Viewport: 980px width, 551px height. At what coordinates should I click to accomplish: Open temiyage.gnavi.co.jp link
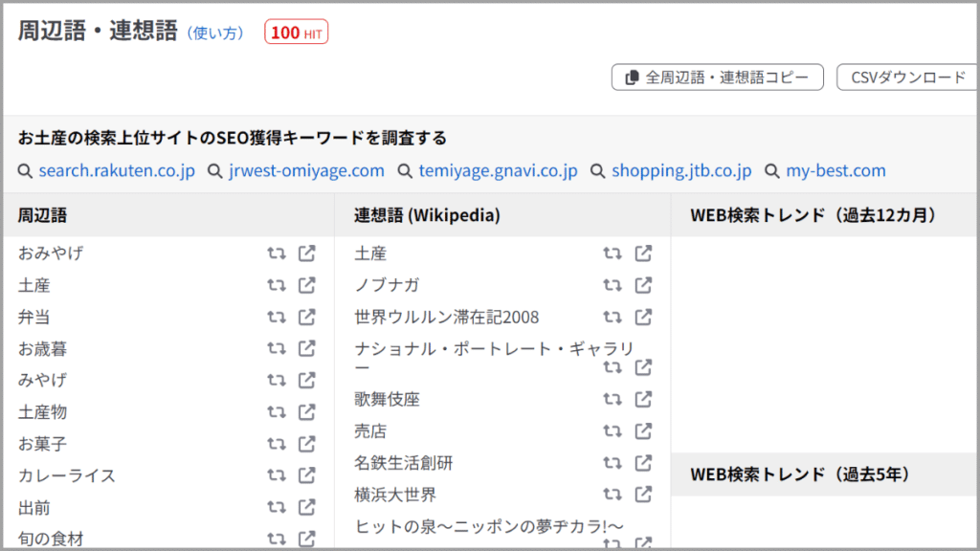click(x=498, y=171)
